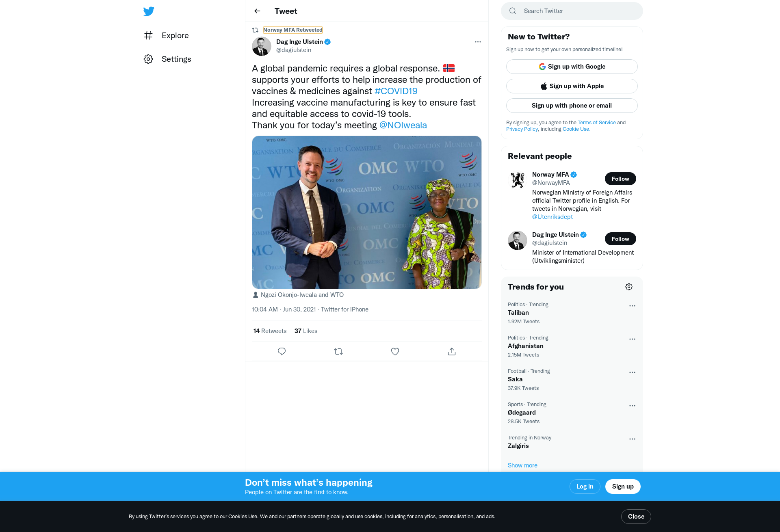Viewport: 780px width, 532px height.
Task: Click the Twitter bird logo
Action: click(x=149, y=11)
